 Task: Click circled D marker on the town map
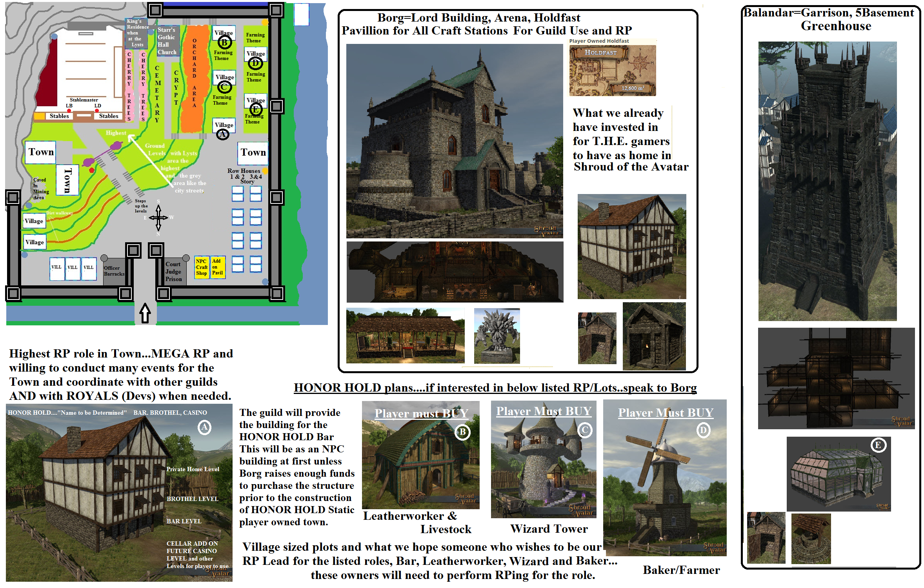coord(255,63)
